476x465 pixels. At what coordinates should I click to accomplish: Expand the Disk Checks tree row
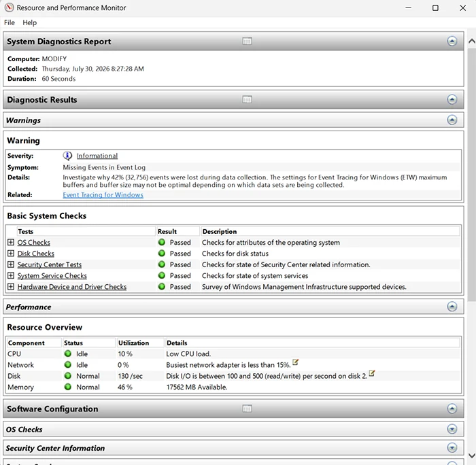point(11,253)
